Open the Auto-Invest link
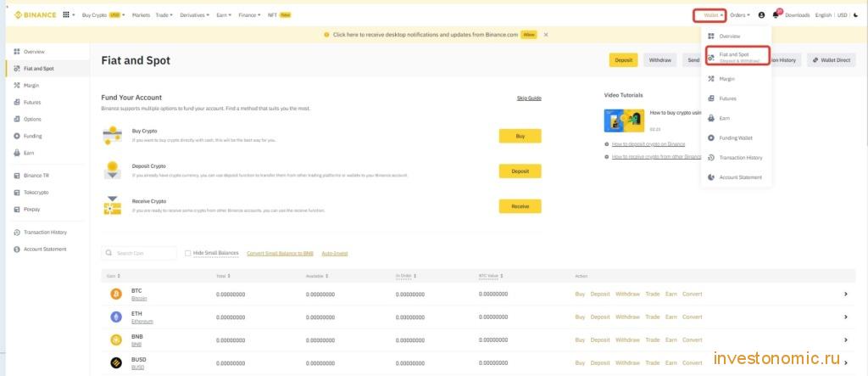The height and width of the screenshot is (376, 868). tap(334, 254)
